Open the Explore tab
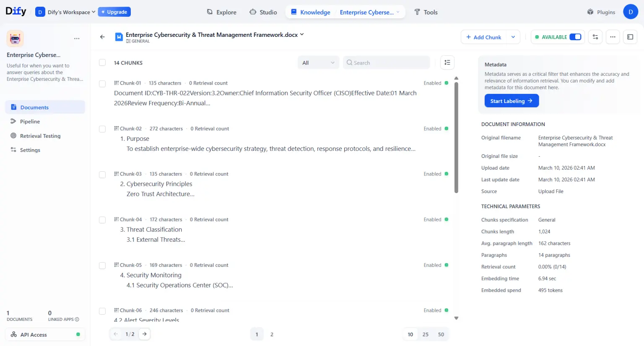 pyautogui.click(x=222, y=12)
